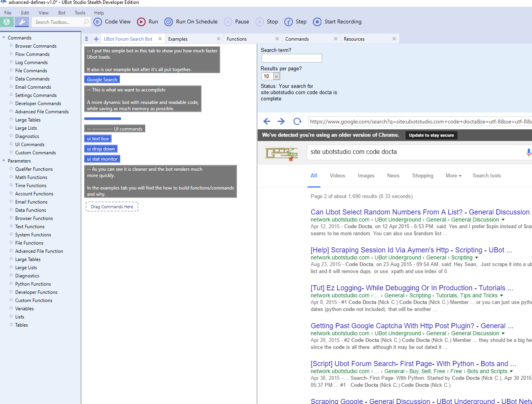Close the Resources tab

[x=394, y=39]
